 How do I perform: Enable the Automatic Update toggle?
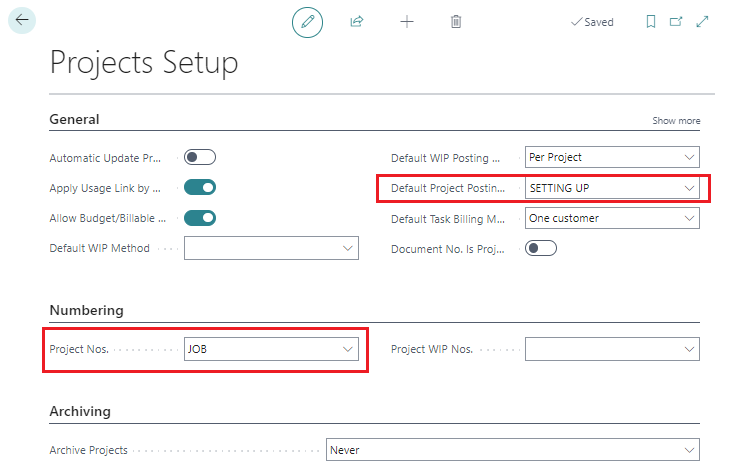[200, 157]
